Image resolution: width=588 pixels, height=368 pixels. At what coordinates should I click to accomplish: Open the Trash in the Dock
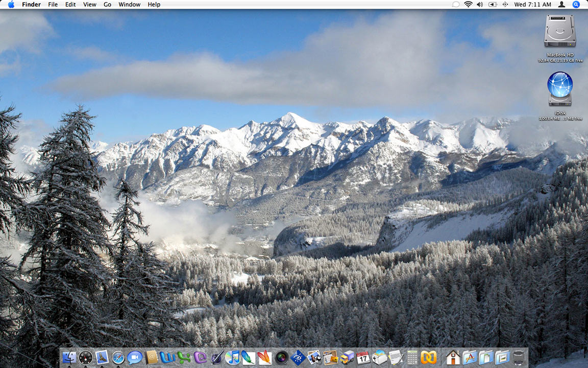[518, 357]
